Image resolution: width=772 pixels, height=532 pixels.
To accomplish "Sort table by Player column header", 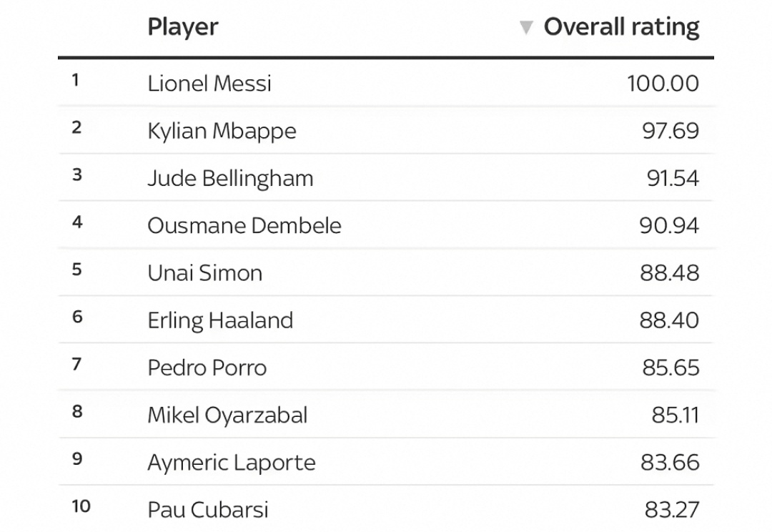I will [183, 27].
